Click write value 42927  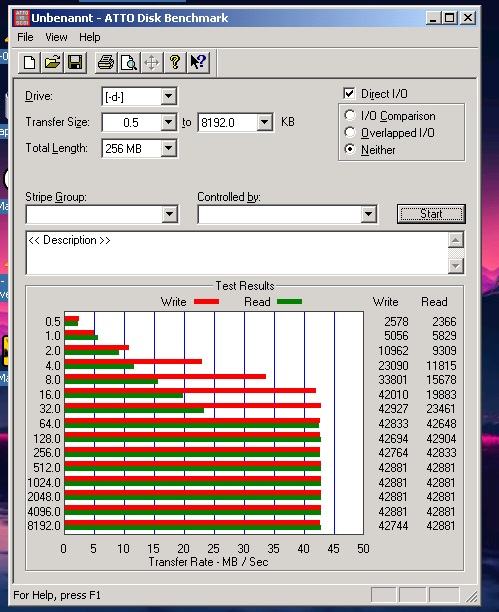pos(393,409)
